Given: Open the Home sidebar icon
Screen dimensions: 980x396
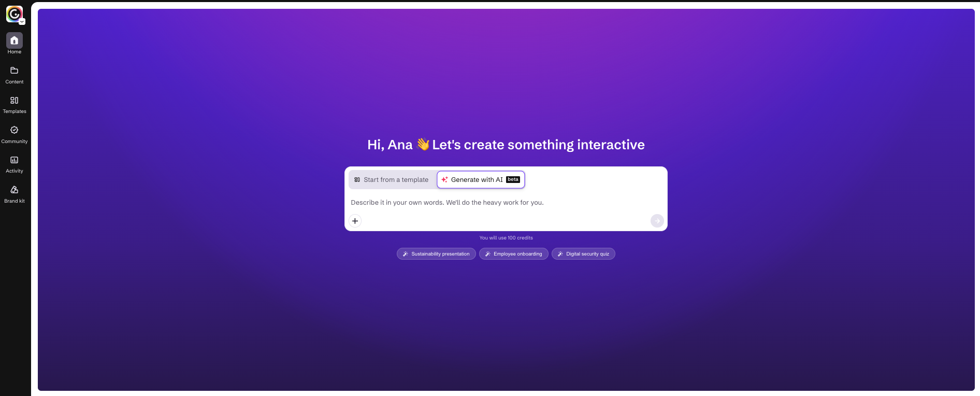Looking at the screenshot, I should coord(15,40).
